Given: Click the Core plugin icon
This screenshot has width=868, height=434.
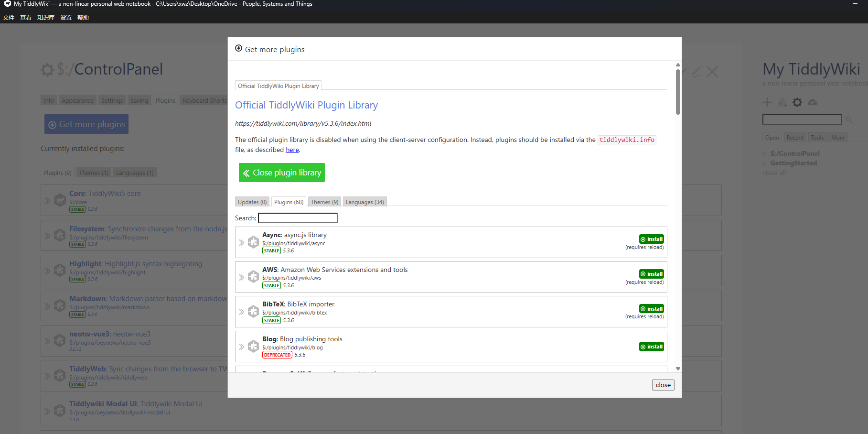Looking at the screenshot, I should [60, 200].
